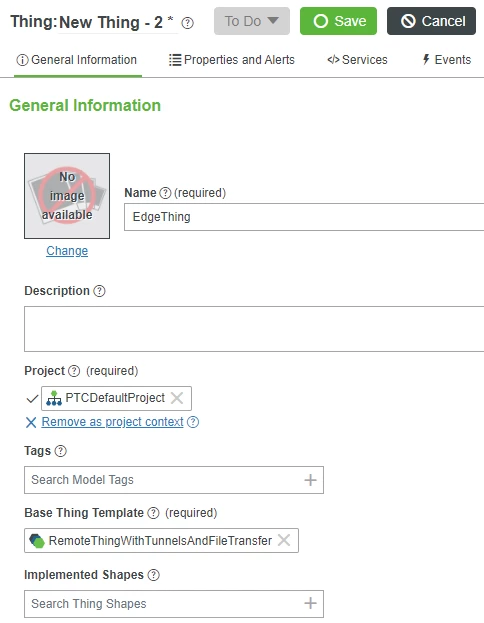Viewport: 484px width, 623px height.
Task: Click help icon next to Tags label
Action: (60, 451)
